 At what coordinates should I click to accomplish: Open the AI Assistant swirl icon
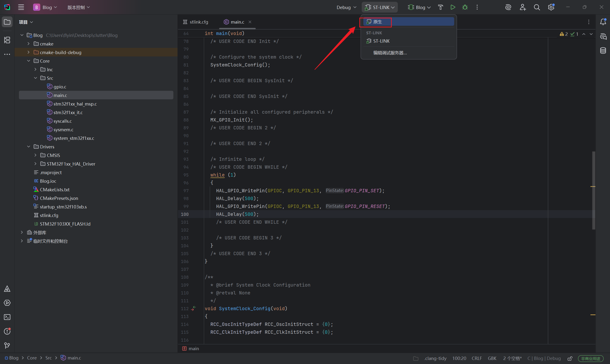[x=508, y=7]
